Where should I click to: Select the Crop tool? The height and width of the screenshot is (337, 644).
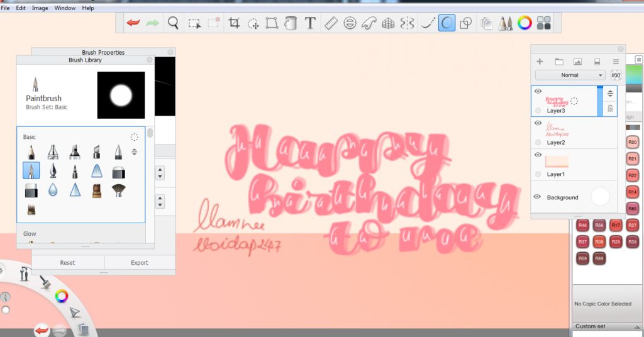pyautogui.click(x=234, y=23)
